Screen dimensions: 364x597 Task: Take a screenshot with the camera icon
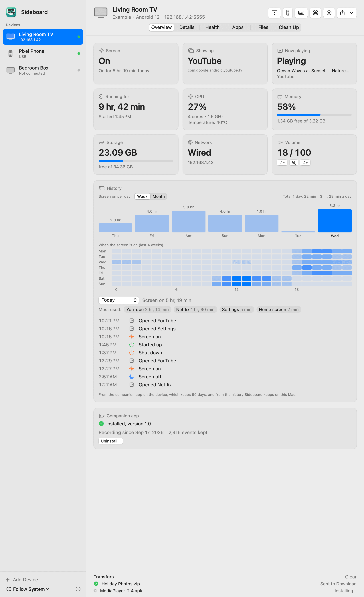(315, 13)
